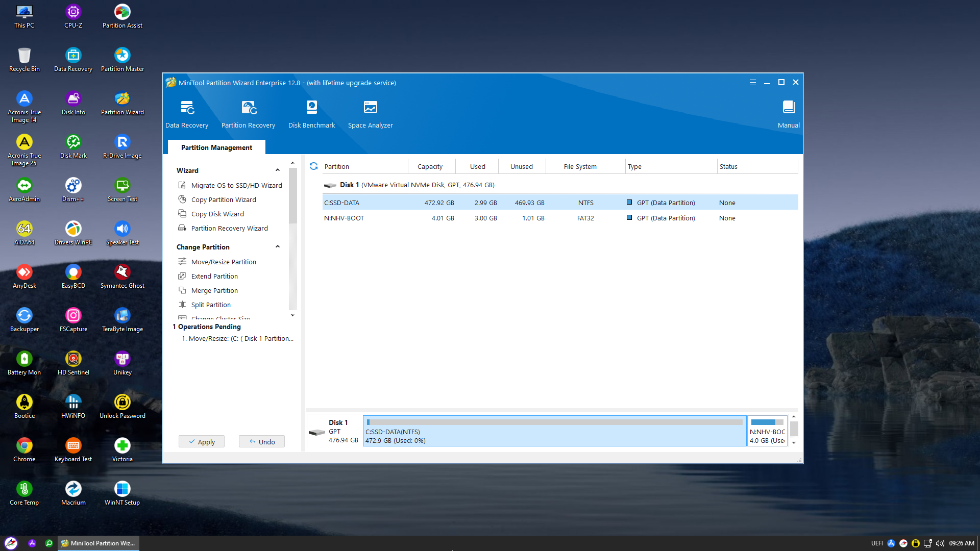
Task: Open Space Analyzer
Action: pos(370,114)
